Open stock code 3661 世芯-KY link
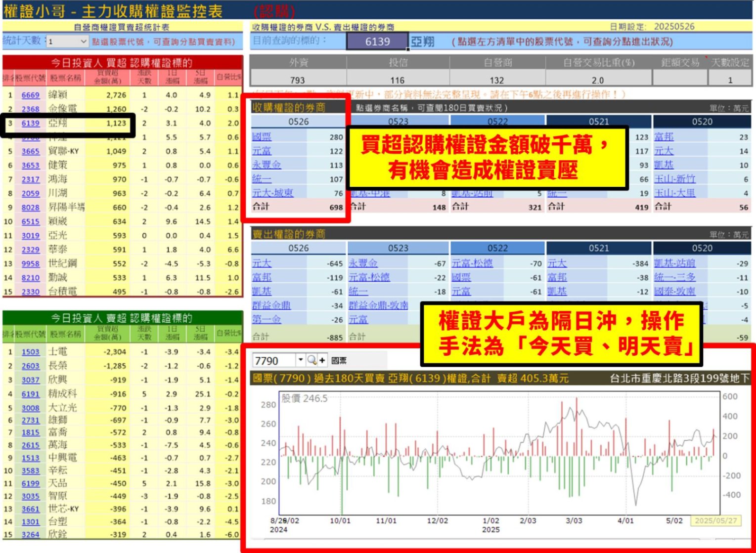Image resolution: width=756 pixels, height=553 pixels. pyautogui.click(x=30, y=509)
